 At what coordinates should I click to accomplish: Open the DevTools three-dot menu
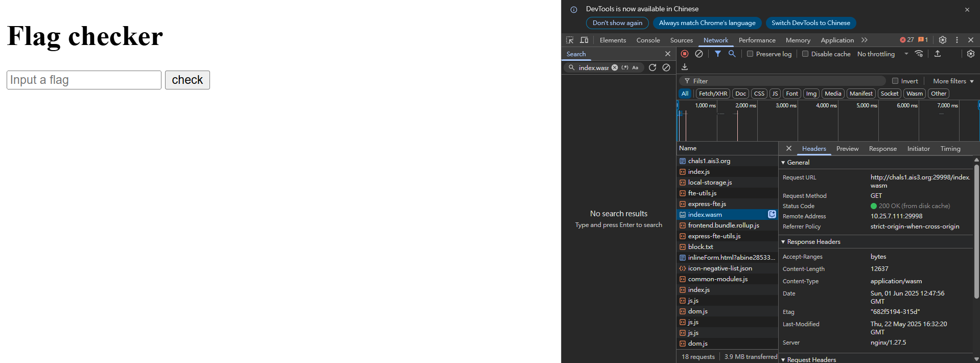coord(957,40)
